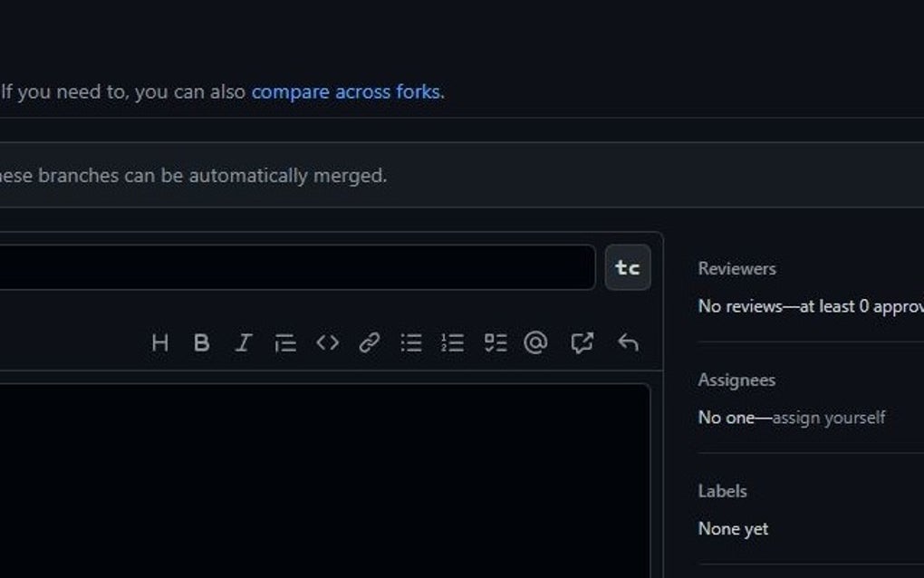Open the cross-reference icon

581,342
